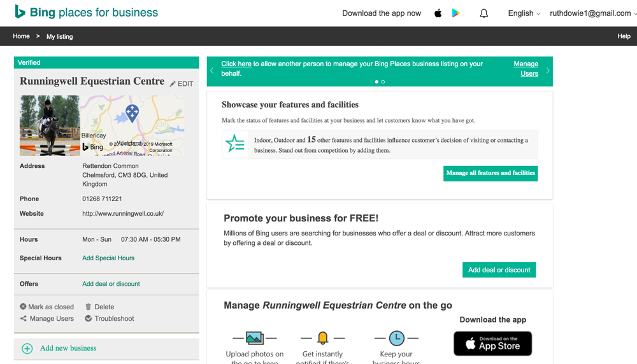
Task: Open the Apple App Store icon in header
Action: [x=438, y=13]
